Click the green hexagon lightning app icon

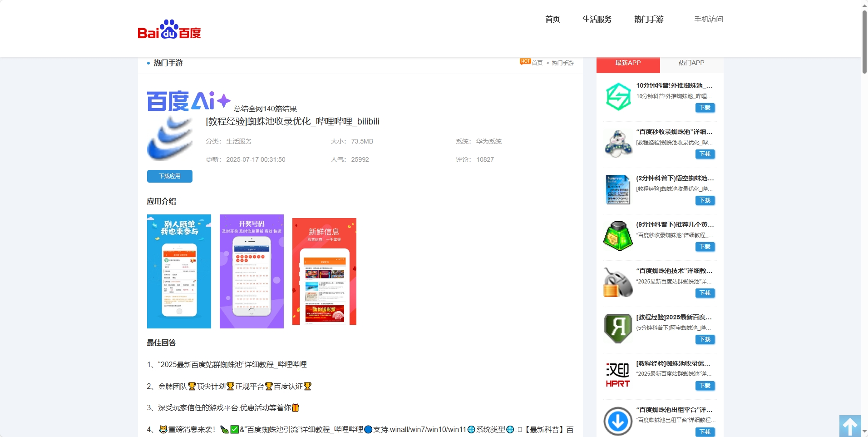coord(618,96)
